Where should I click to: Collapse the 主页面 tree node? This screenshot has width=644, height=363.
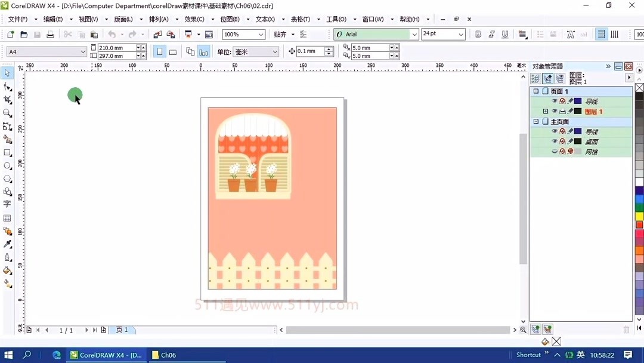[535, 121]
